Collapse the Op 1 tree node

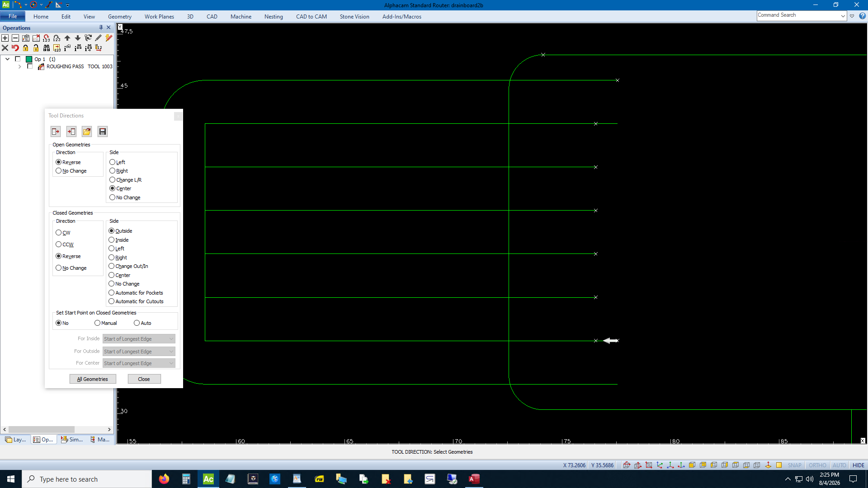pyautogui.click(x=8, y=59)
